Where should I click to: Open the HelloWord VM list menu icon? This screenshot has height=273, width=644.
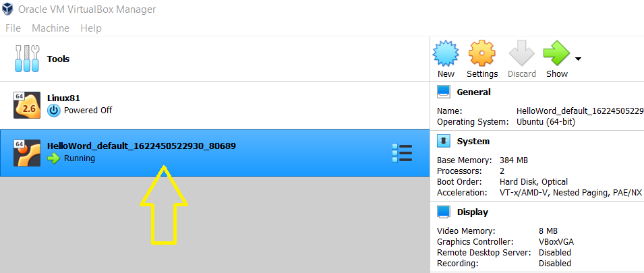tap(402, 153)
